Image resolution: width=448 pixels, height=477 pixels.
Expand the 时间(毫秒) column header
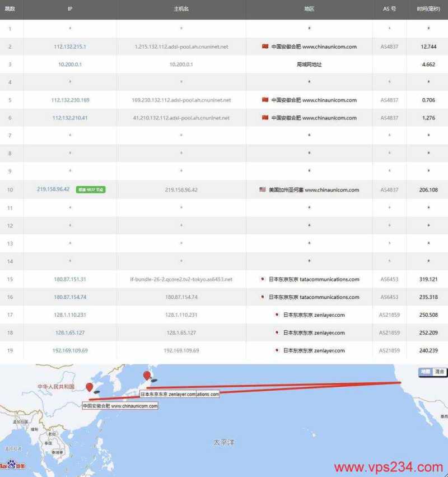[428, 10]
